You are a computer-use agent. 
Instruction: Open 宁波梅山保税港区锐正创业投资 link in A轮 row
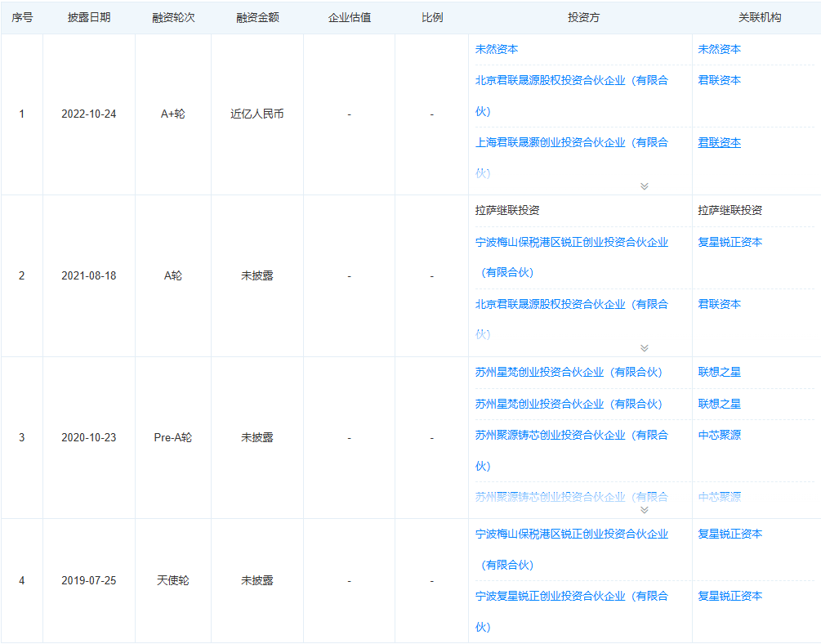571,257
